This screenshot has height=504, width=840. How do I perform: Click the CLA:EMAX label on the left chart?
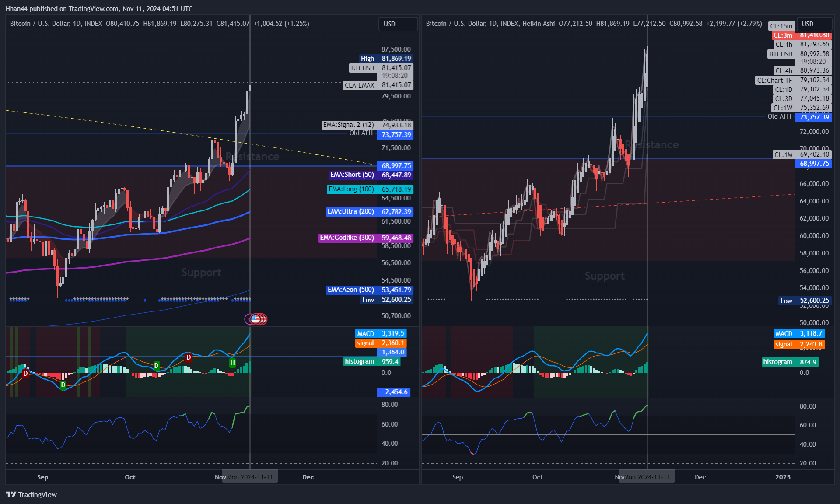point(359,85)
